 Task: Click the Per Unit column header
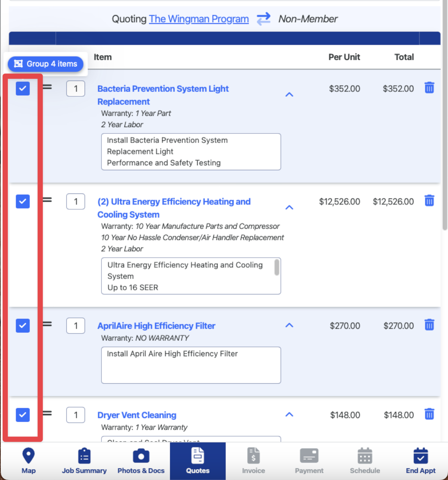click(x=344, y=57)
